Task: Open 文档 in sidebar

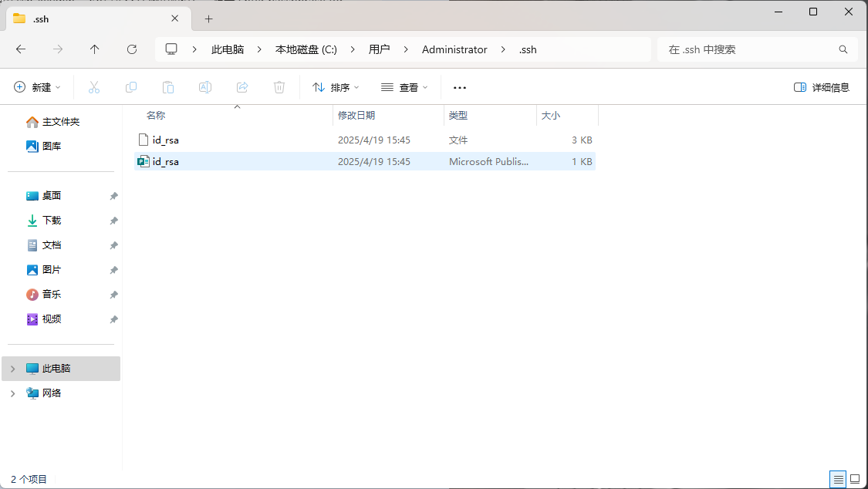Action: click(x=52, y=245)
